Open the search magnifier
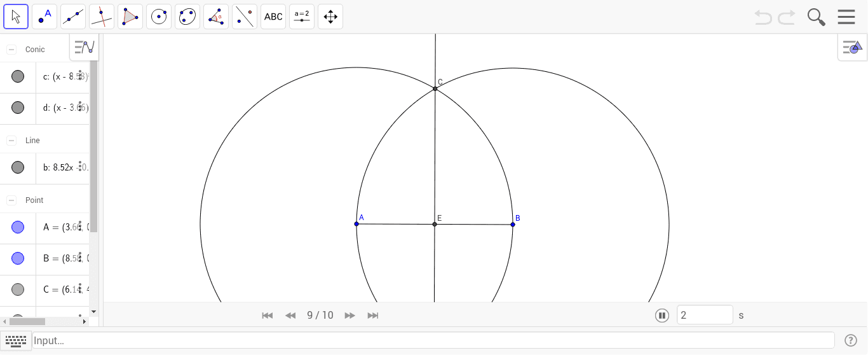This screenshot has height=355, width=868. point(817,17)
